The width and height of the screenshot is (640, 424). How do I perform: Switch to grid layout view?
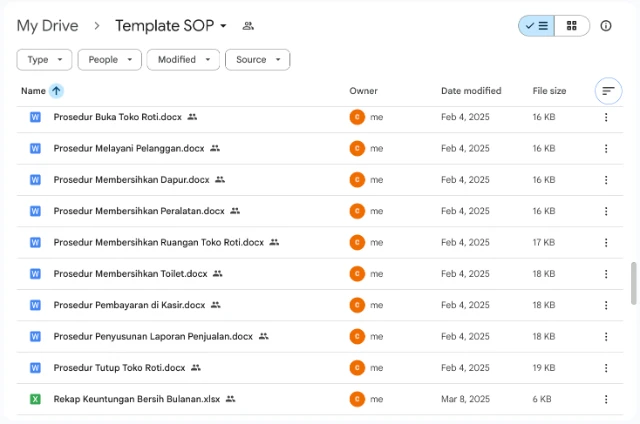572,26
